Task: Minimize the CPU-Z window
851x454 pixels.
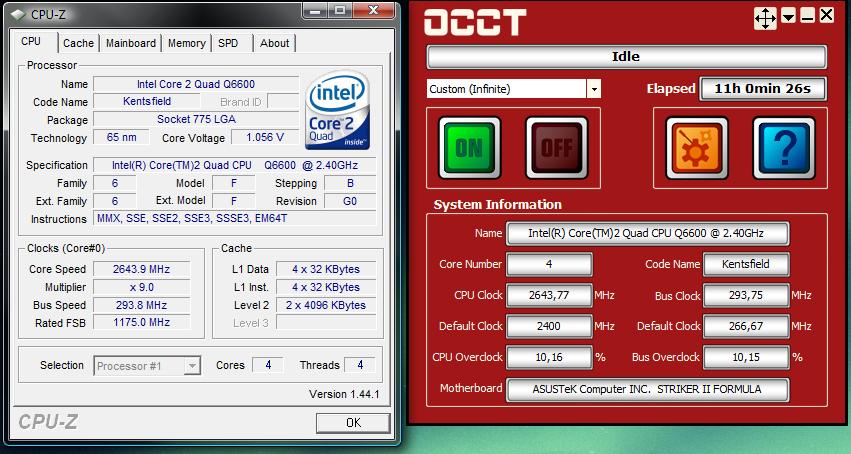Action: tap(313, 11)
